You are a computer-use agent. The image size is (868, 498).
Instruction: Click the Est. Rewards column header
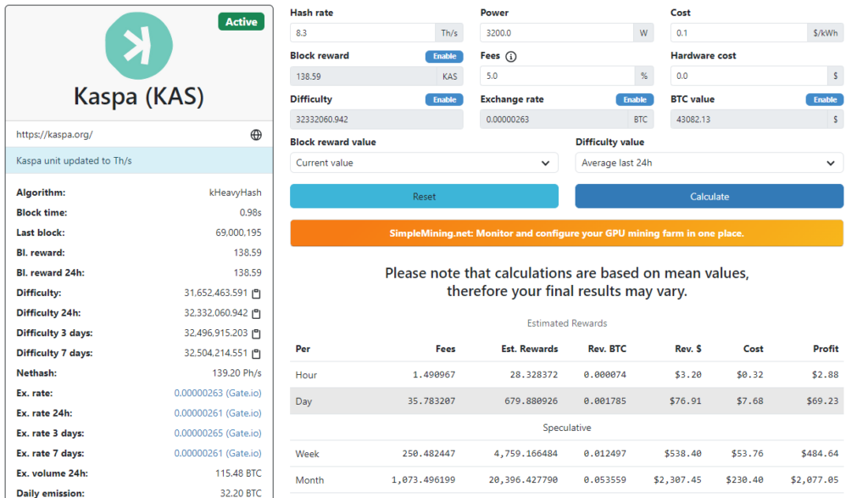click(529, 349)
